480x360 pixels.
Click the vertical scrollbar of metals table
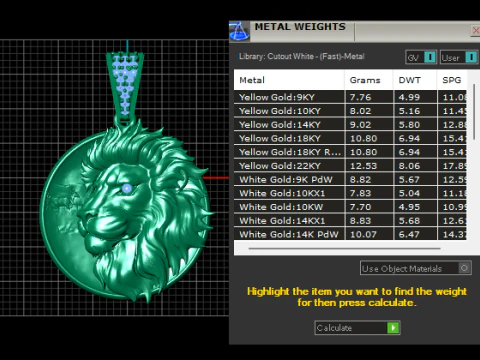474,112
